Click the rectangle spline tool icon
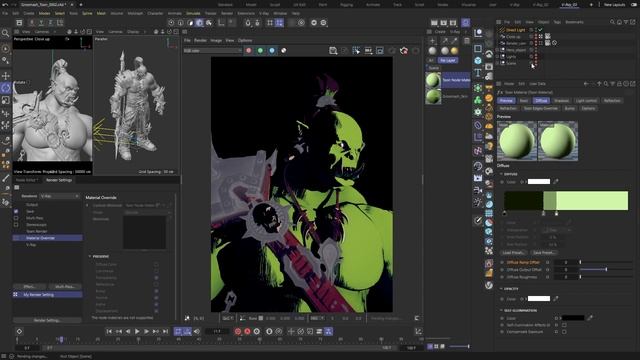640x360 pixels. click(x=478, y=49)
